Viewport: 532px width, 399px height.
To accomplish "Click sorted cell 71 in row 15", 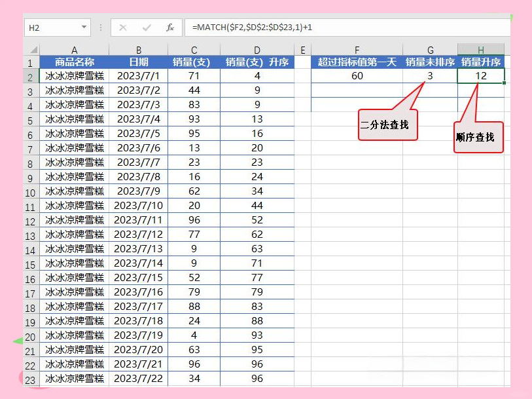I will pyautogui.click(x=257, y=263).
